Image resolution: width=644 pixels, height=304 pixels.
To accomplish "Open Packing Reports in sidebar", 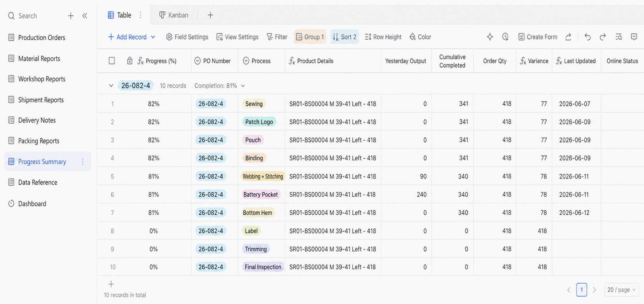I will pos(39,141).
